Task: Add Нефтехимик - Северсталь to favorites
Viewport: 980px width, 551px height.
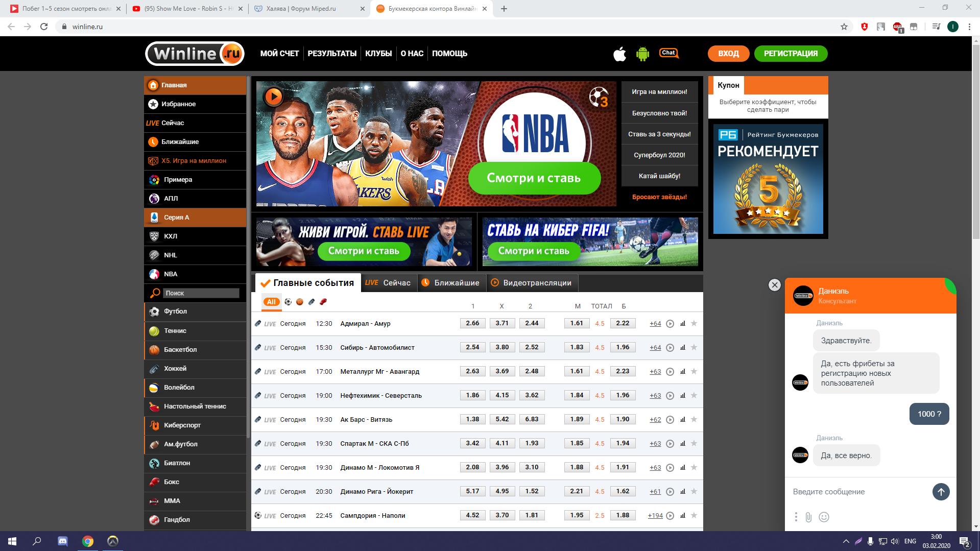Action: pos(694,395)
